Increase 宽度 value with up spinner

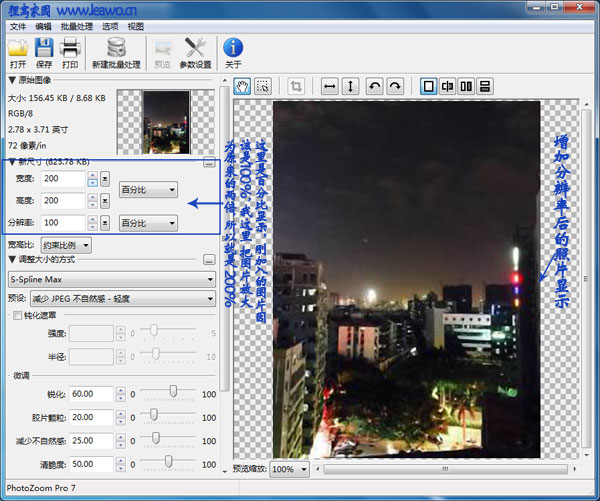click(92, 175)
